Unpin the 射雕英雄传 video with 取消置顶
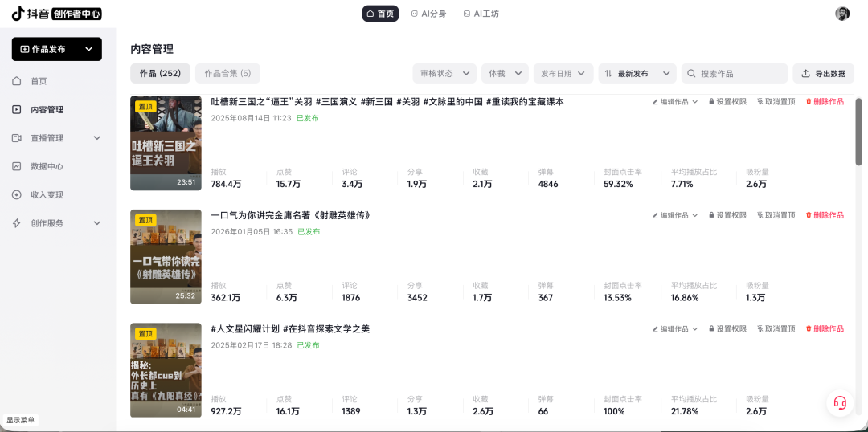868x432 pixels. (x=776, y=215)
